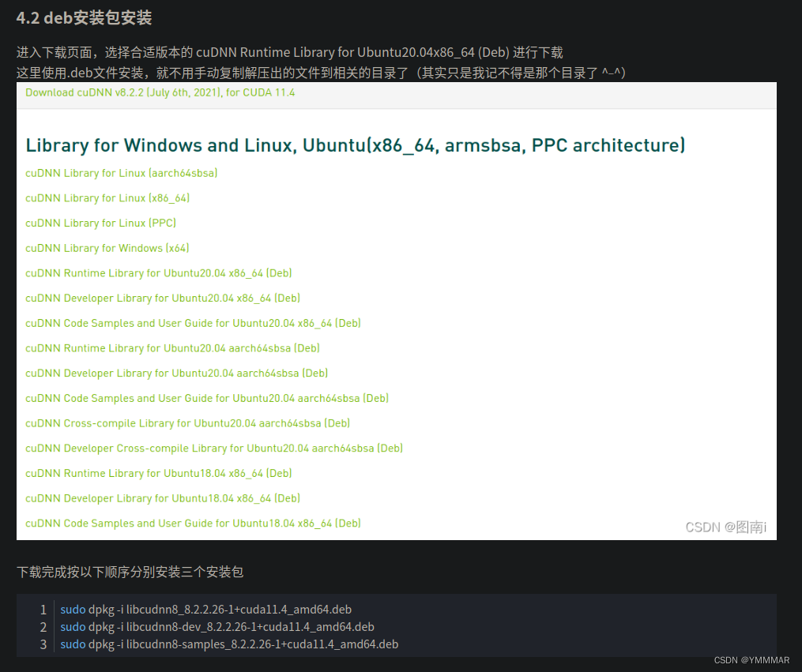Open cuDNN Code Samples for Ubuntu18.04 x86_64 Deb
Image resolution: width=802 pixels, height=672 pixels.
click(x=193, y=523)
